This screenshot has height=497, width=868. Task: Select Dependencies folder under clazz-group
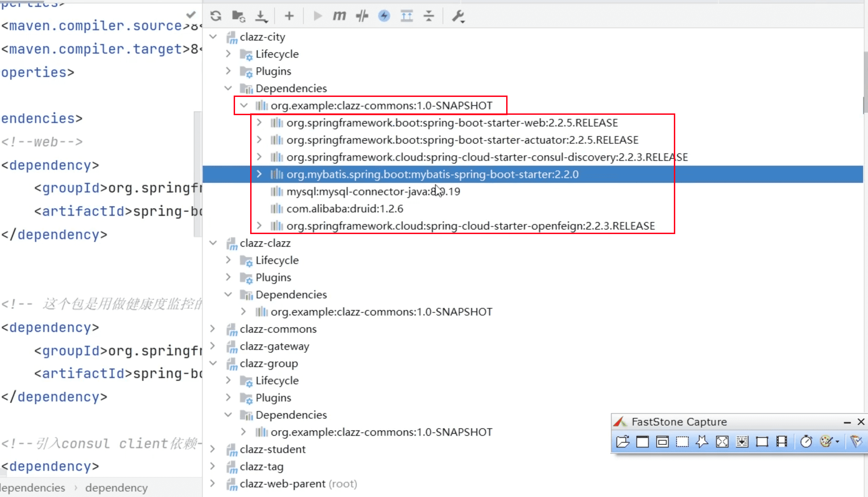coord(291,415)
